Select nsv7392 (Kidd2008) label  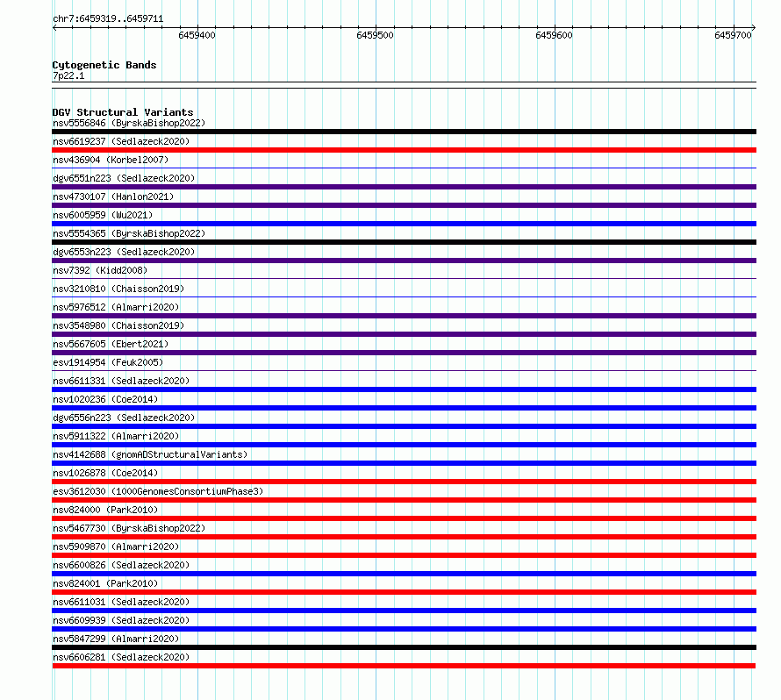pos(100,270)
